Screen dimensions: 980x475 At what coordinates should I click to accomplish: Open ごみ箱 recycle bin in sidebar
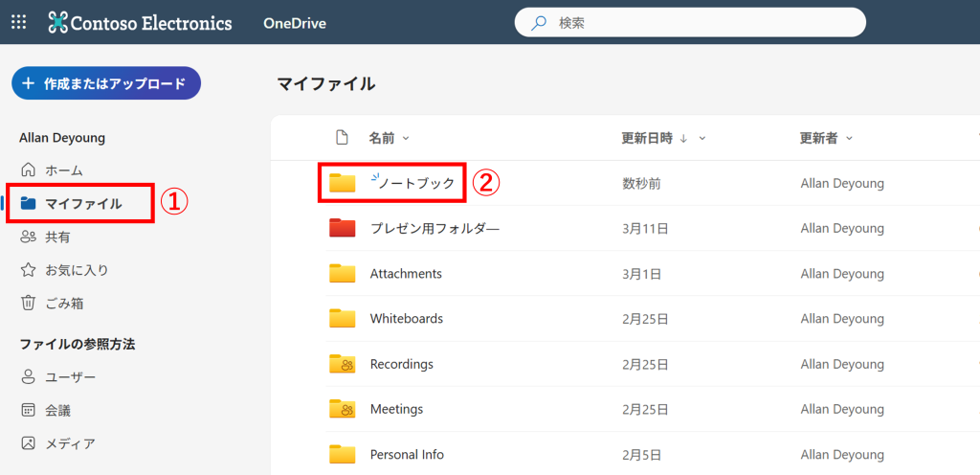pyautogui.click(x=64, y=304)
